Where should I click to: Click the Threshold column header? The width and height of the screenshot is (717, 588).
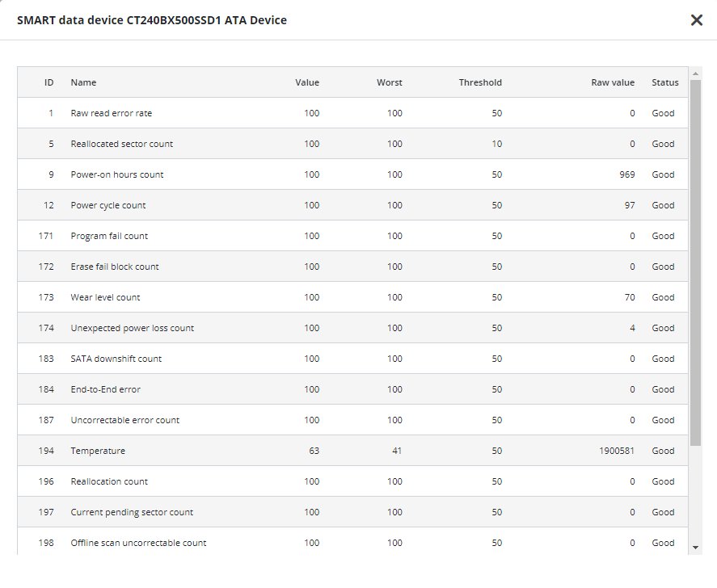[480, 82]
